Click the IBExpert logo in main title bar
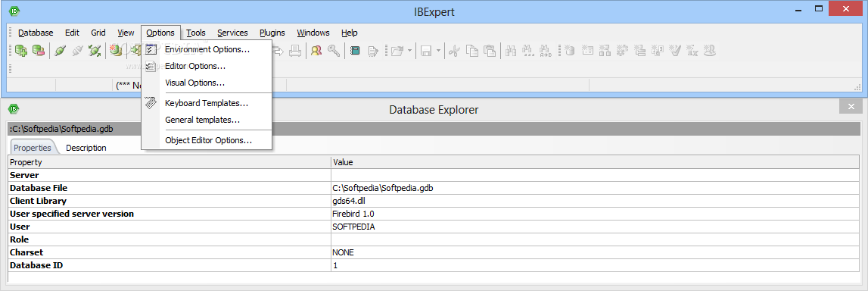Image resolution: width=868 pixels, height=291 pixels. [x=15, y=11]
